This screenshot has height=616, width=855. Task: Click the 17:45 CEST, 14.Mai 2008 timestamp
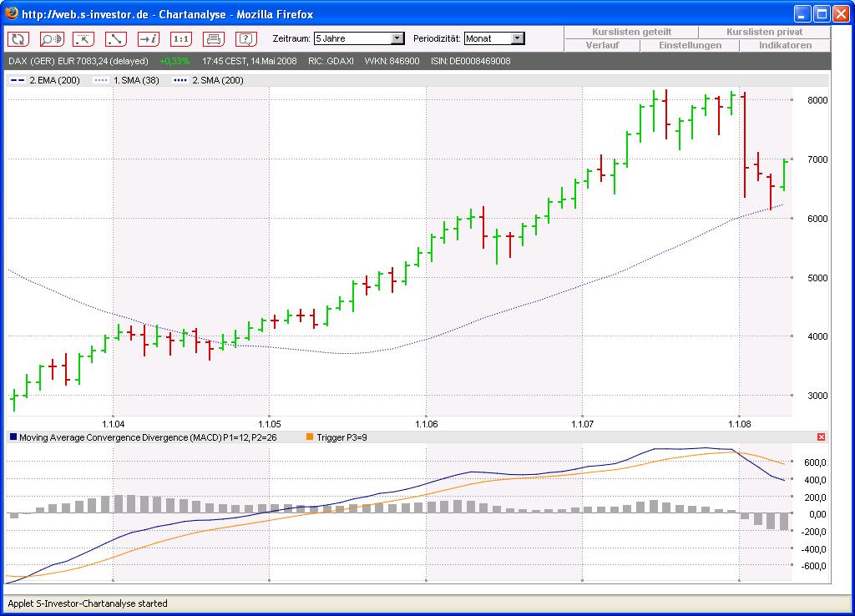[250, 61]
